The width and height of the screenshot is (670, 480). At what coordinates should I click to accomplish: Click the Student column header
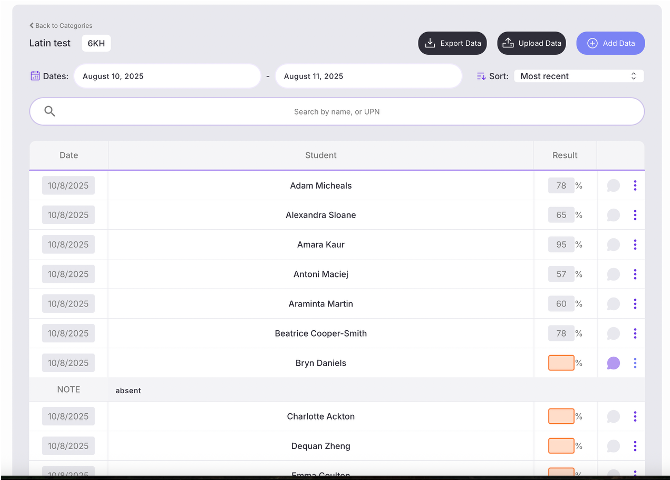pyautogui.click(x=320, y=155)
